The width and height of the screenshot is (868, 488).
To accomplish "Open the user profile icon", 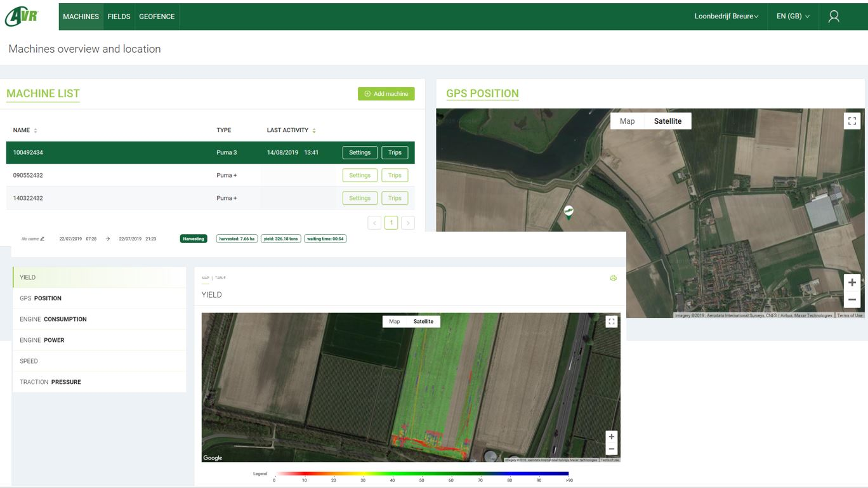I will 834,16.
